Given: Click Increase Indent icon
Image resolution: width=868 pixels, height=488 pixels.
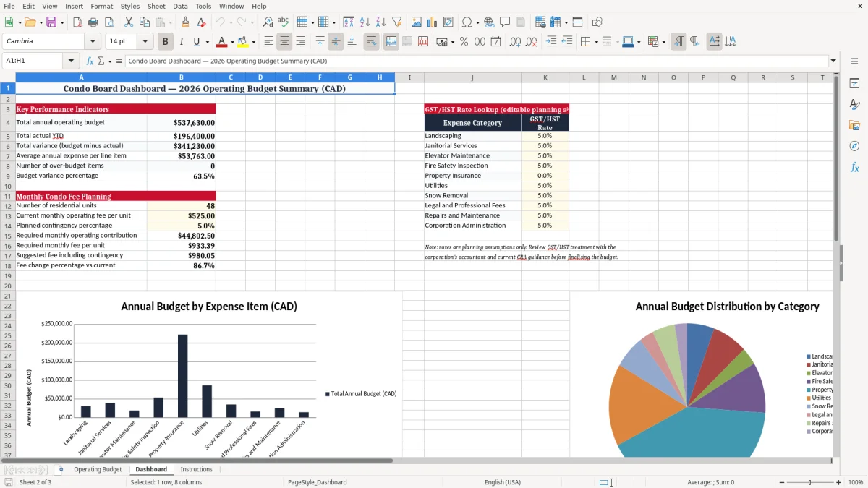Looking at the screenshot, I should pyautogui.click(x=551, y=42).
